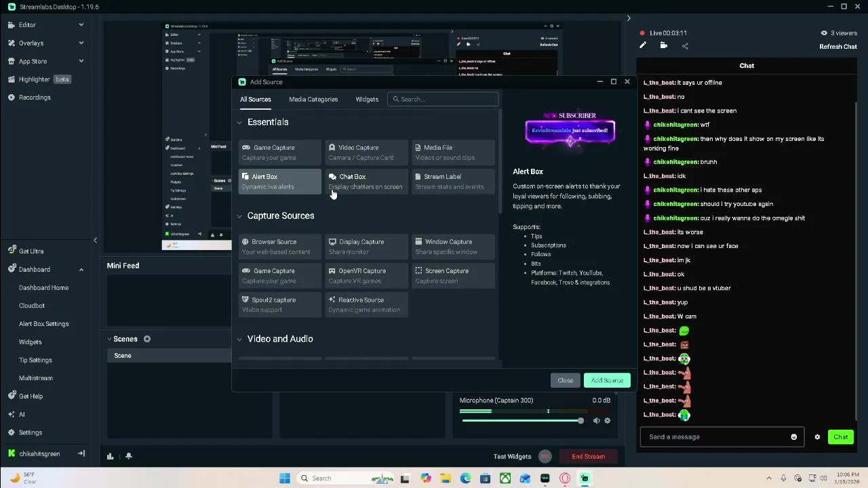Open Tip Settings in sidebar
The image size is (868, 488).
coord(35,360)
